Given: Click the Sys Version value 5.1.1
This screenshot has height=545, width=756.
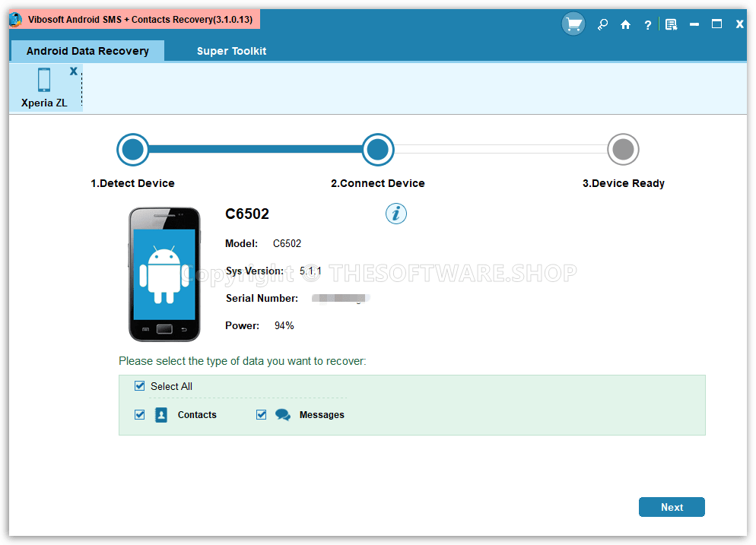Looking at the screenshot, I should coord(310,271).
